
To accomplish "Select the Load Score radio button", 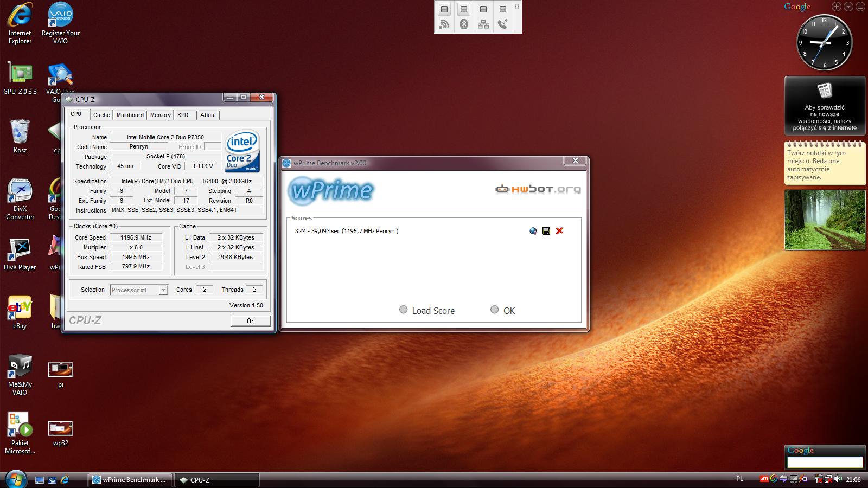I will [x=403, y=310].
